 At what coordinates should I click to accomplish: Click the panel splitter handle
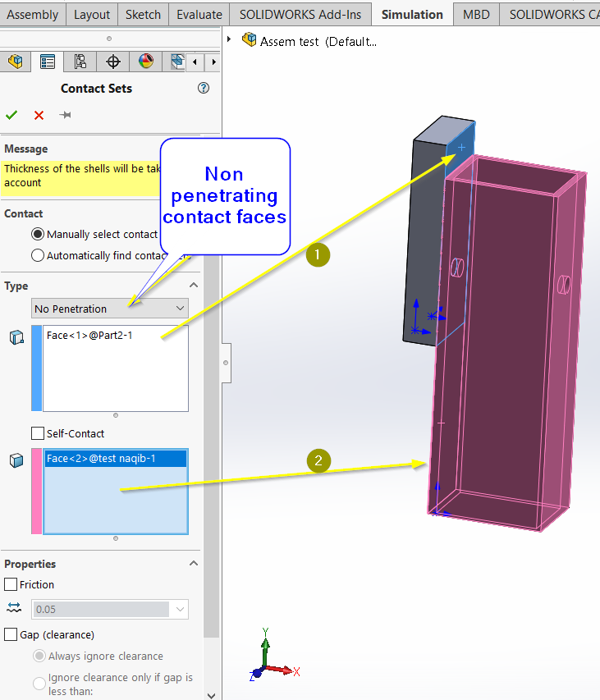point(227,363)
